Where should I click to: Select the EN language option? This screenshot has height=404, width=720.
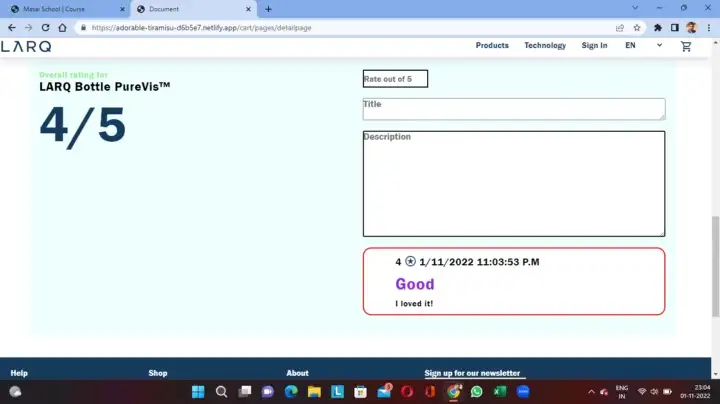pos(630,45)
